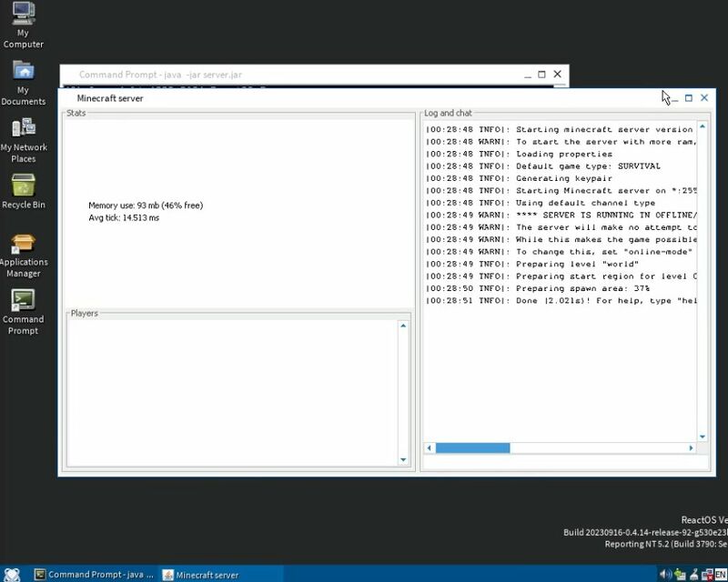
Task: Open the ReactOS Start menu button
Action: [x=12, y=574]
